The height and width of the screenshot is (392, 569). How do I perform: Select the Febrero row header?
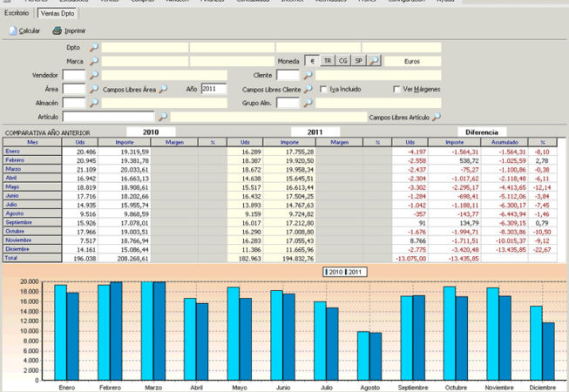click(32, 160)
